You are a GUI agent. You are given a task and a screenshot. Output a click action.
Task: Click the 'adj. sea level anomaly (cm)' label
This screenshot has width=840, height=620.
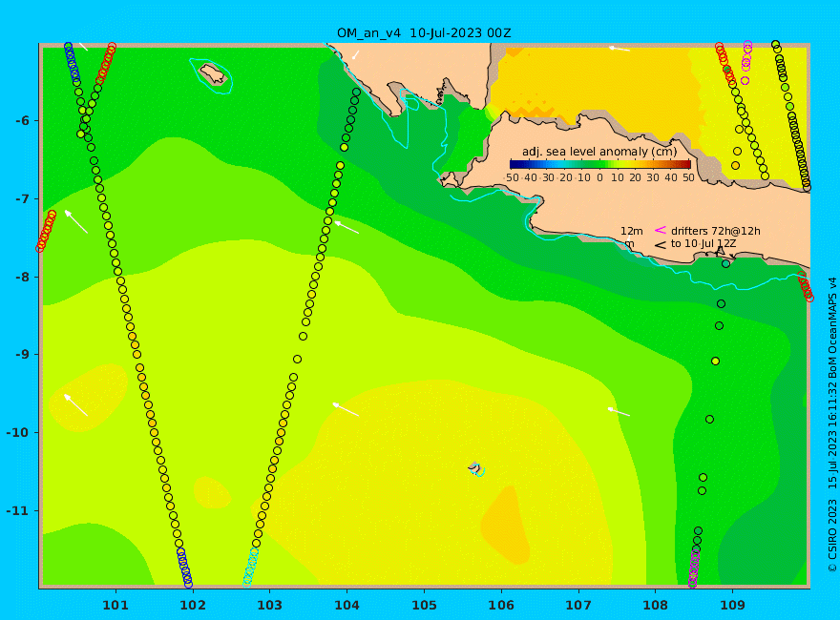pyautogui.click(x=599, y=152)
